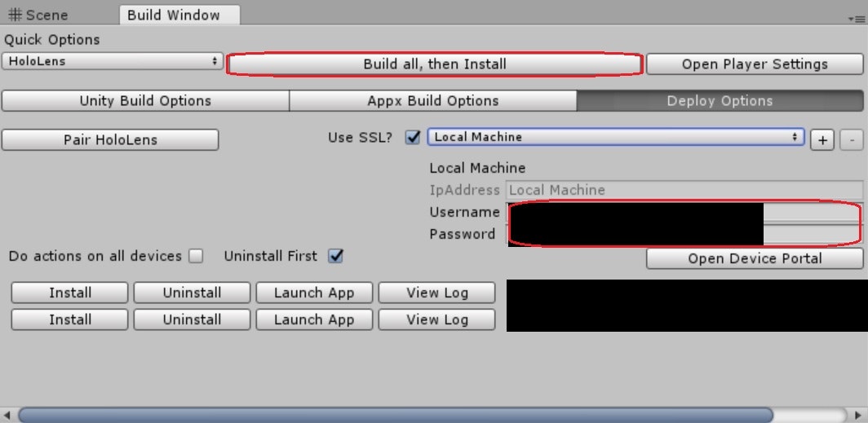Select the Deploy Options tab

tap(720, 100)
